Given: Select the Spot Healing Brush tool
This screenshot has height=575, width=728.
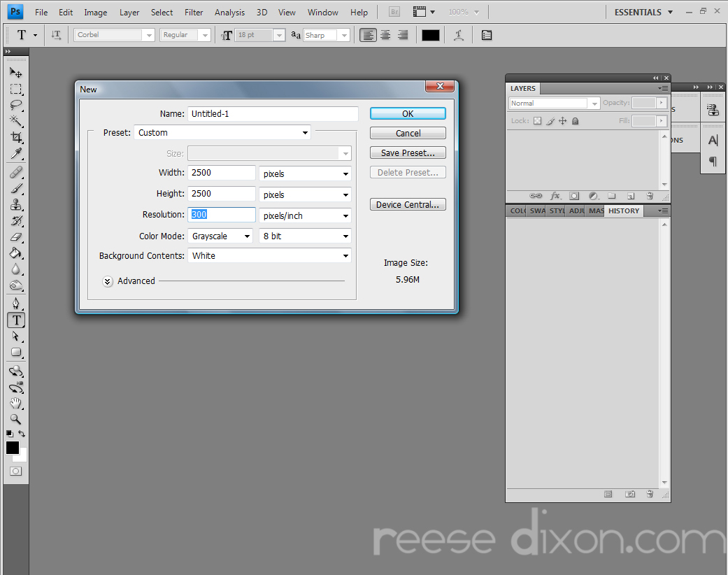Looking at the screenshot, I should (16, 172).
